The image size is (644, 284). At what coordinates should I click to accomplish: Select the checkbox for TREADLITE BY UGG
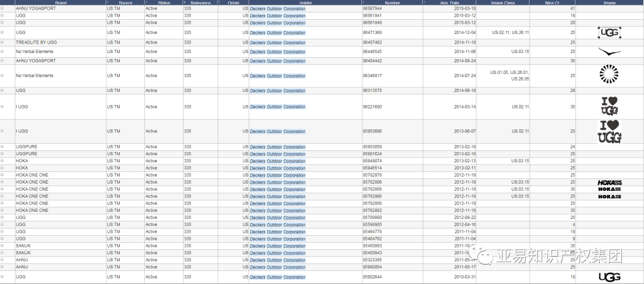2,42
